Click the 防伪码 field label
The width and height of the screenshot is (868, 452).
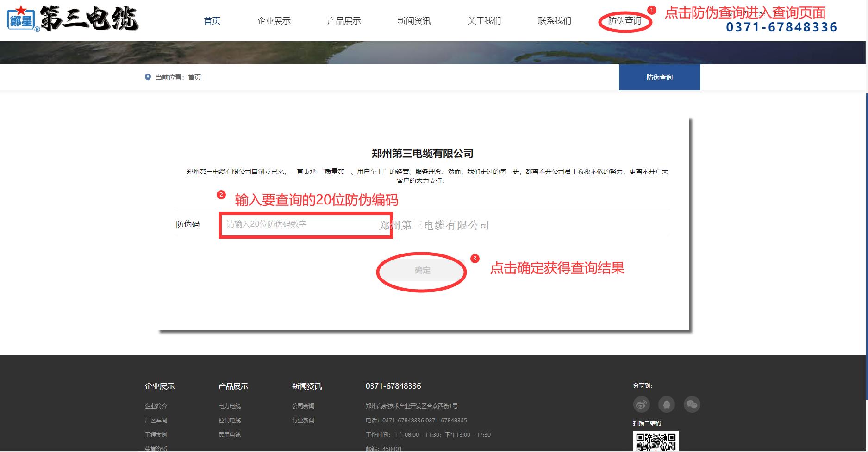[x=188, y=224]
